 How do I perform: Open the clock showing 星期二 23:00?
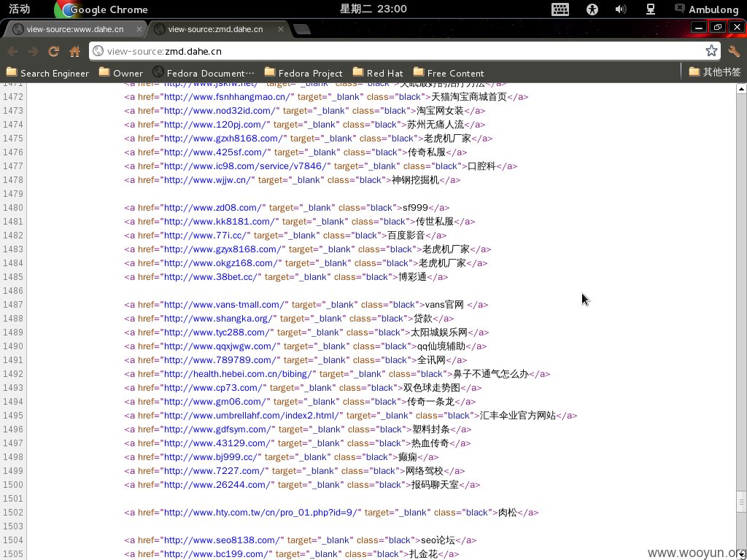[373, 9]
